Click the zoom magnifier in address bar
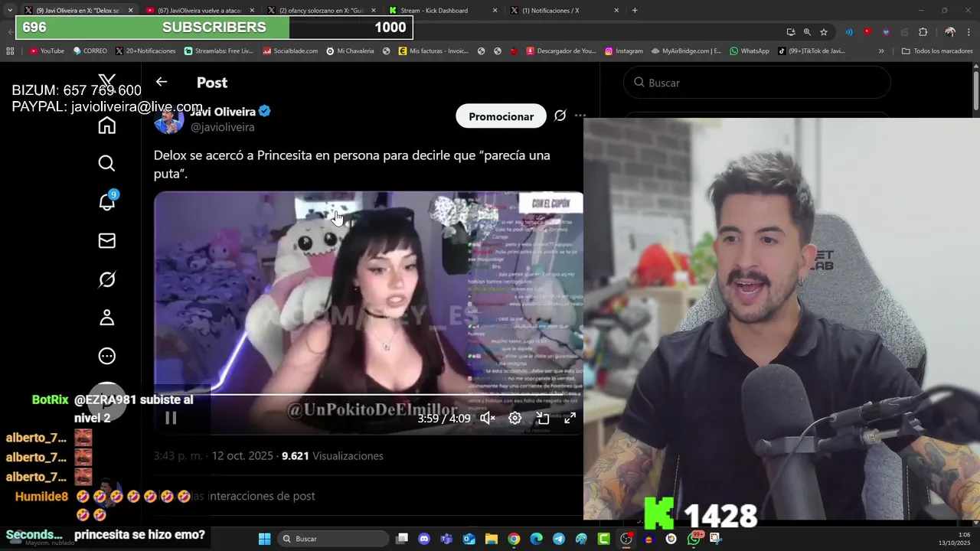The height and width of the screenshot is (551, 980). (x=807, y=32)
